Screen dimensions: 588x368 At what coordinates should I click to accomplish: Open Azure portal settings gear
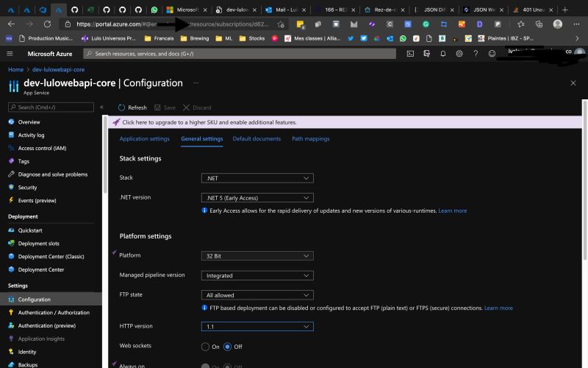click(x=459, y=54)
